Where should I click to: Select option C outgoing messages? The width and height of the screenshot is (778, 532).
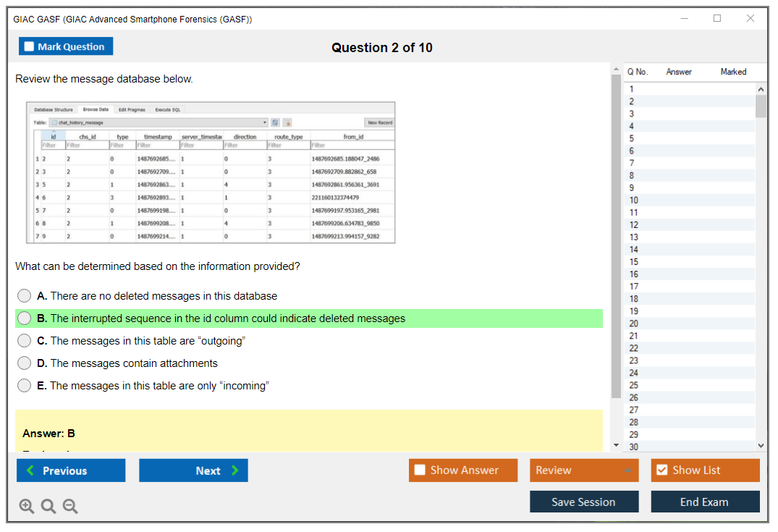[25, 341]
